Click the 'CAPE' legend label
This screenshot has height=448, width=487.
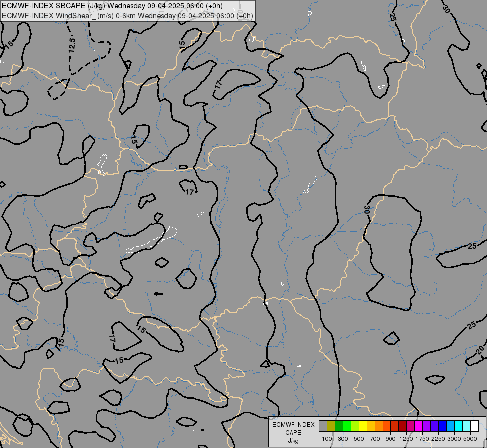click(x=293, y=433)
